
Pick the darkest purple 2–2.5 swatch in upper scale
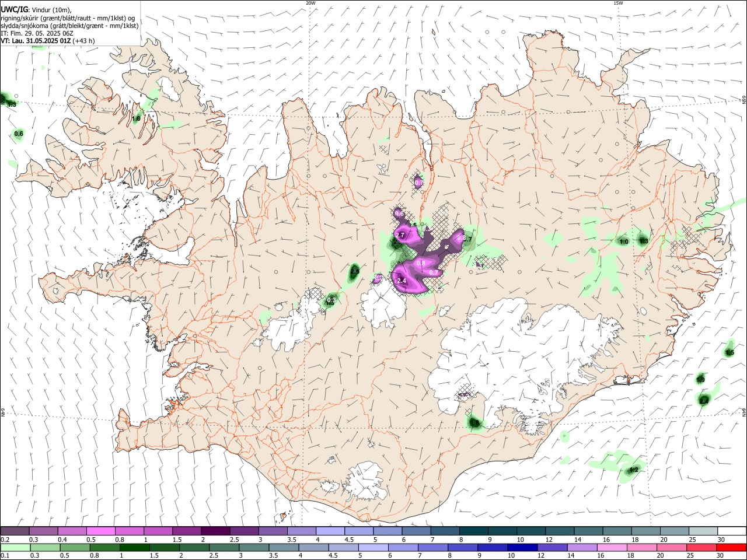(x=215, y=531)
